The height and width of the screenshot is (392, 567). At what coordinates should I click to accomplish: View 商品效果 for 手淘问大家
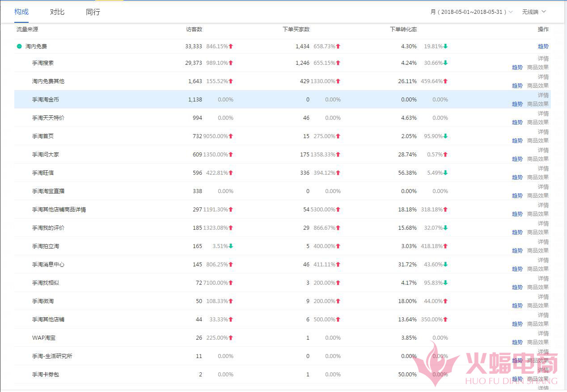pyautogui.click(x=538, y=159)
